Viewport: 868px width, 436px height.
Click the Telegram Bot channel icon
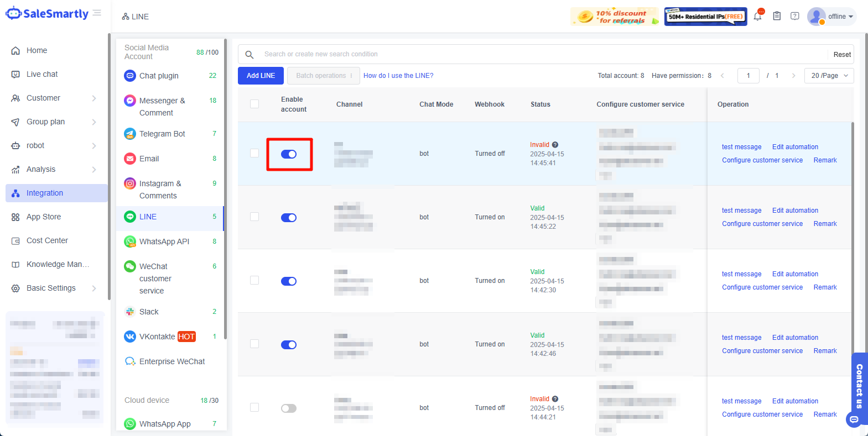[130, 134]
